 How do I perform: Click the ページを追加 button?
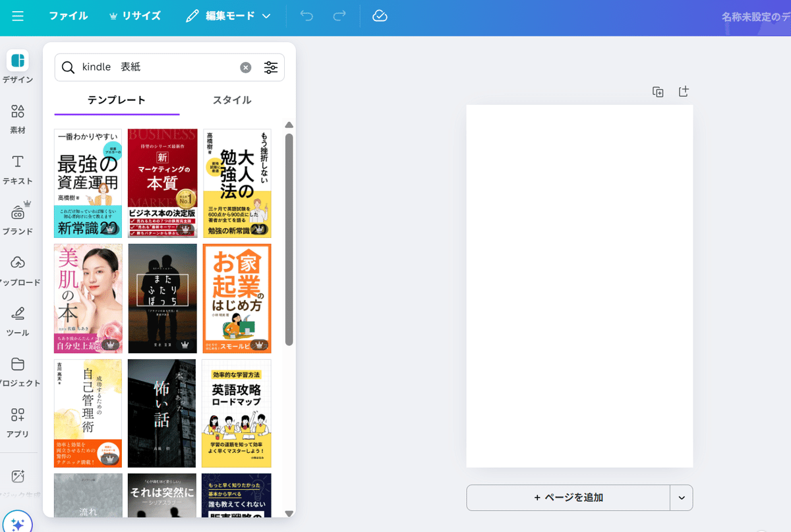click(568, 498)
